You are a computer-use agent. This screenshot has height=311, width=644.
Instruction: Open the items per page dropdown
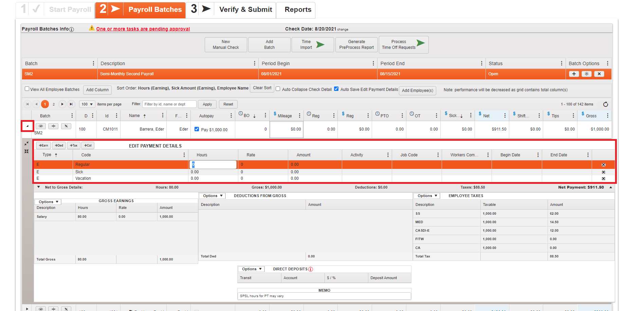point(87,104)
